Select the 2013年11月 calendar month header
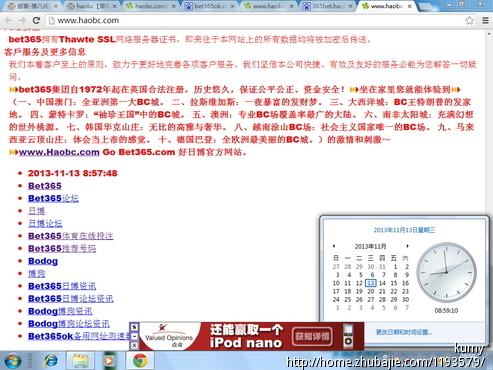This screenshot has height=370, width=493. click(370, 246)
